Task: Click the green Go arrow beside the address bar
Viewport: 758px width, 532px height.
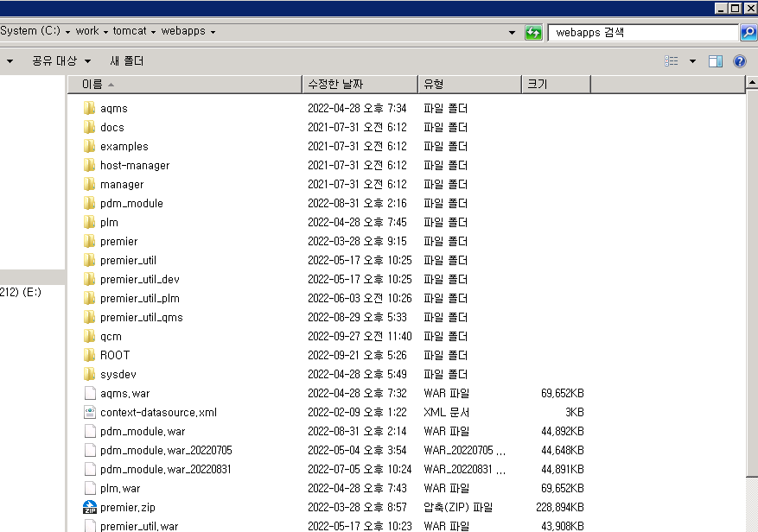Action: pyautogui.click(x=533, y=32)
